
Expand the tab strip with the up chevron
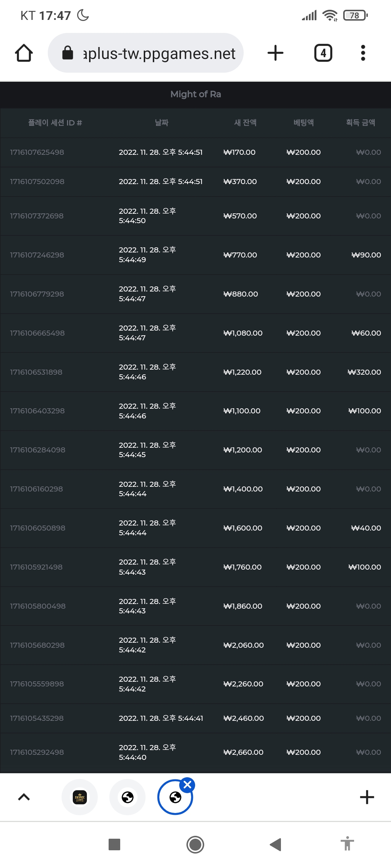tap(24, 797)
